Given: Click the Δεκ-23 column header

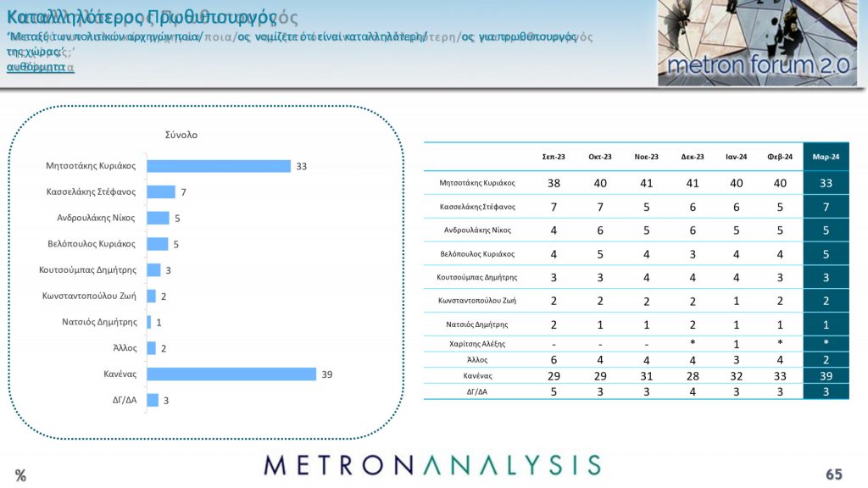Looking at the screenshot, I should tap(692, 157).
